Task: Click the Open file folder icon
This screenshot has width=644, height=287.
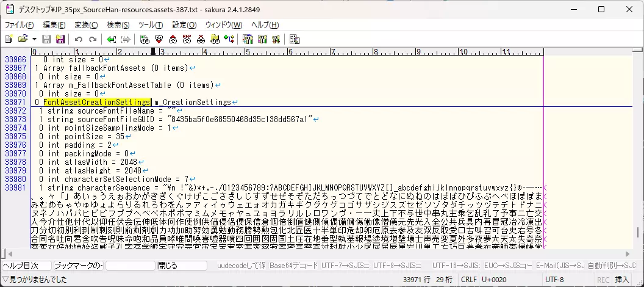Action: pyautogui.click(x=23, y=39)
